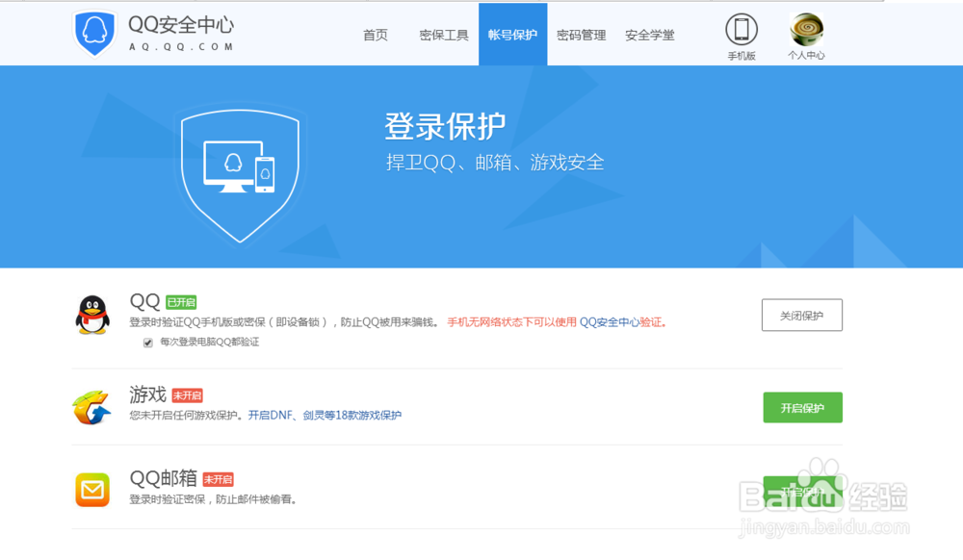Open the 手机版 phone icon
The height and width of the screenshot is (560, 963).
point(741,30)
